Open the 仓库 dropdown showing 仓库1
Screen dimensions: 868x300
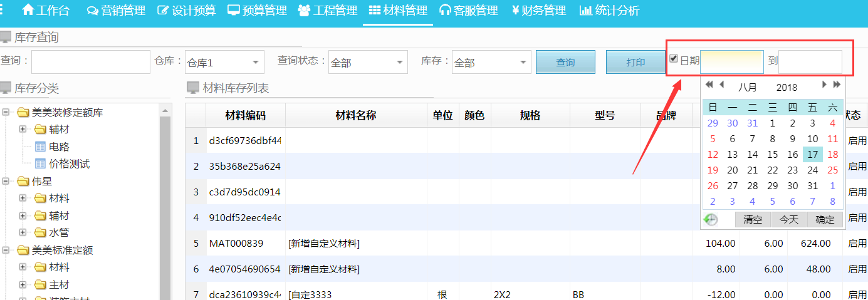256,63
